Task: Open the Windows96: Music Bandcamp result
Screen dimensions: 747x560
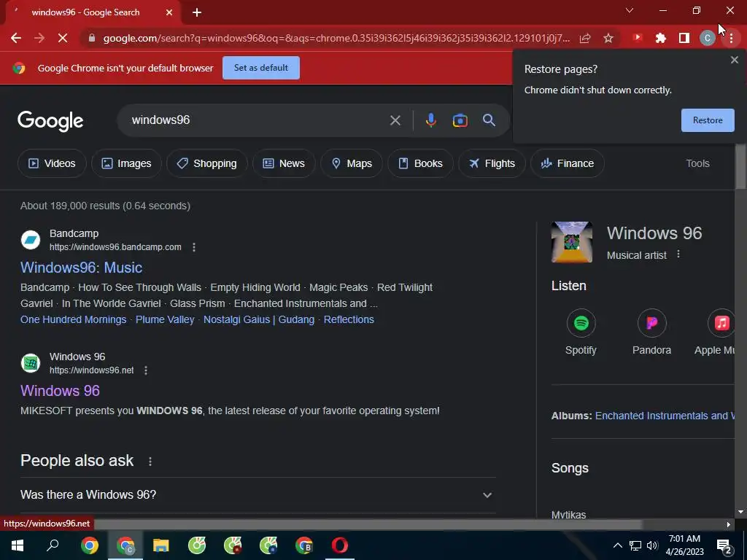Action: (x=82, y=268)
